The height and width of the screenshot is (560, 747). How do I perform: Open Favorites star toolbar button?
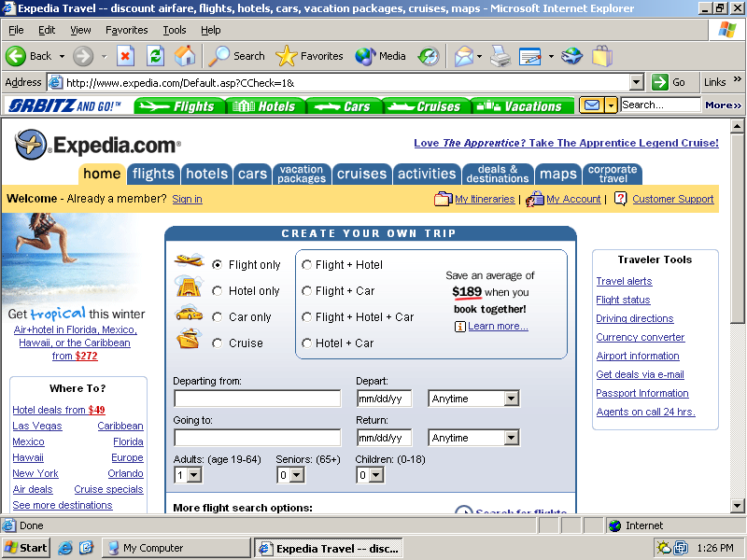(309, 56)
